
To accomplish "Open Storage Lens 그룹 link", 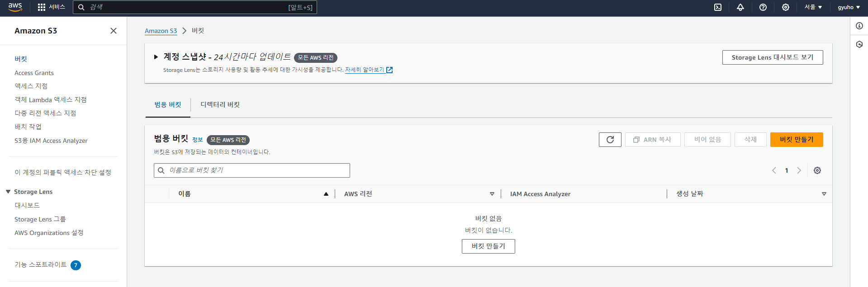I will [x=40, y=219].
